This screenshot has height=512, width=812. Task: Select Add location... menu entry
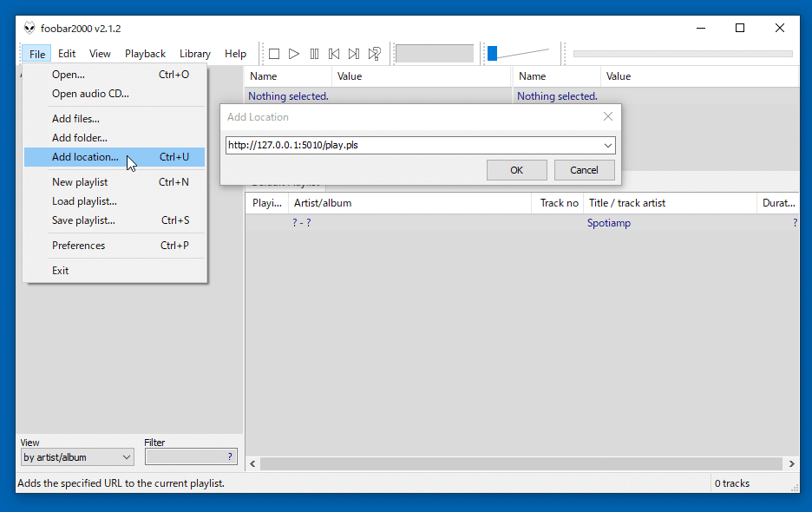coord(115,157)
